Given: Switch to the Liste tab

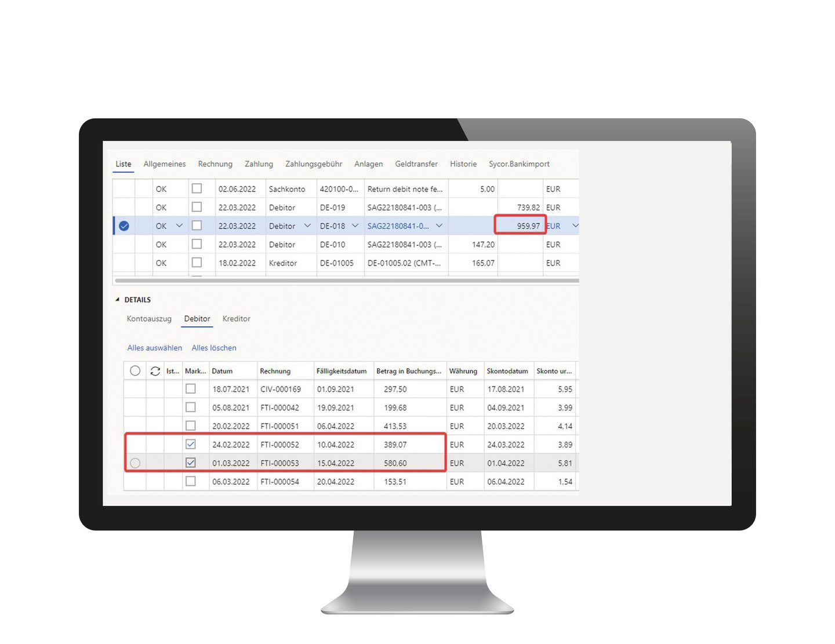Looking at the screenshot, I should click(x=124, y=164).
